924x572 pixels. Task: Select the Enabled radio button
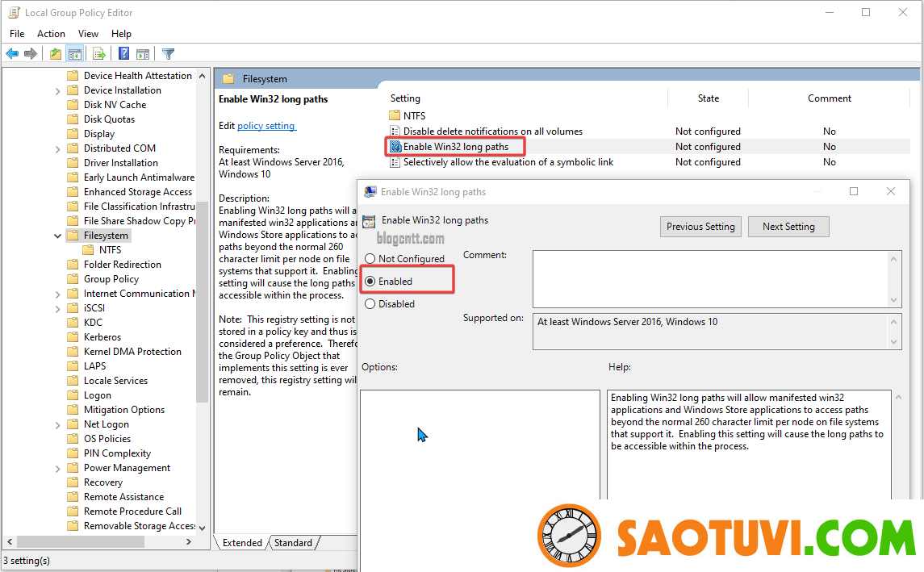(370, 282)
